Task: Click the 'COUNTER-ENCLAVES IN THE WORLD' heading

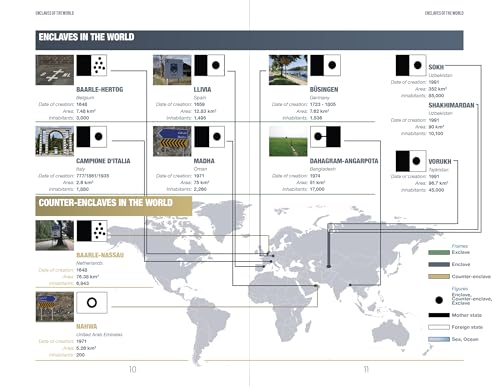Action: (x=106, y=203)
